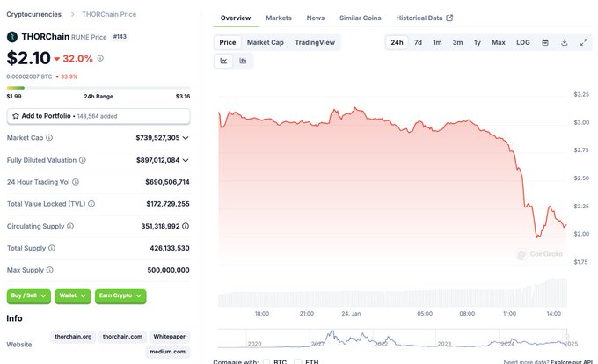Switch to the Similar Coins tab

click(360, 18)
